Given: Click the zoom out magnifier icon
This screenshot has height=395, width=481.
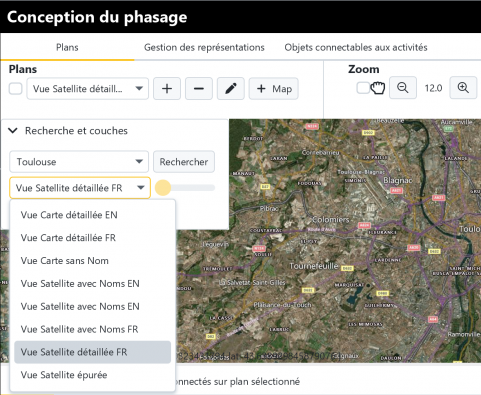Looking at the screenshot, I should tap(403, 88).
